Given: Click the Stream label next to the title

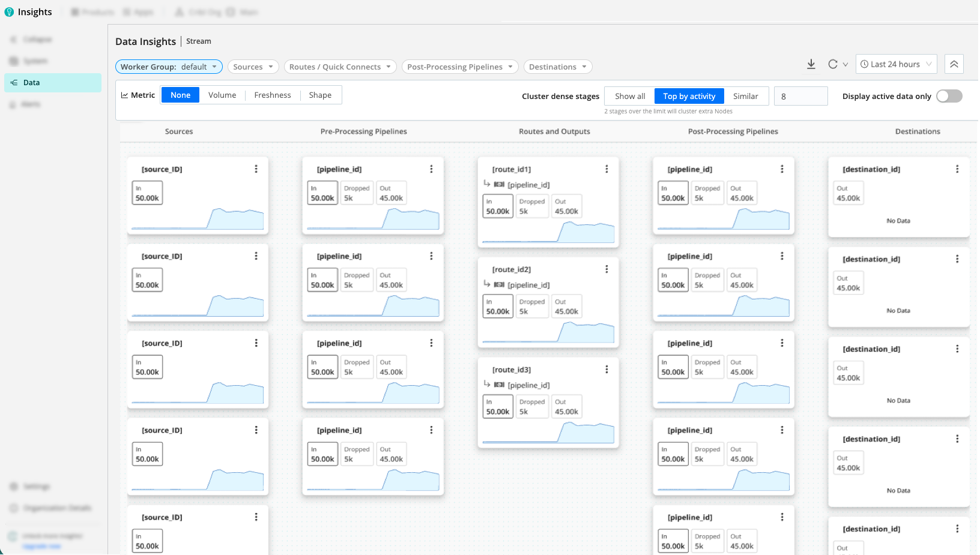Looking at the screenshot, I should click(x=199, y=41).
